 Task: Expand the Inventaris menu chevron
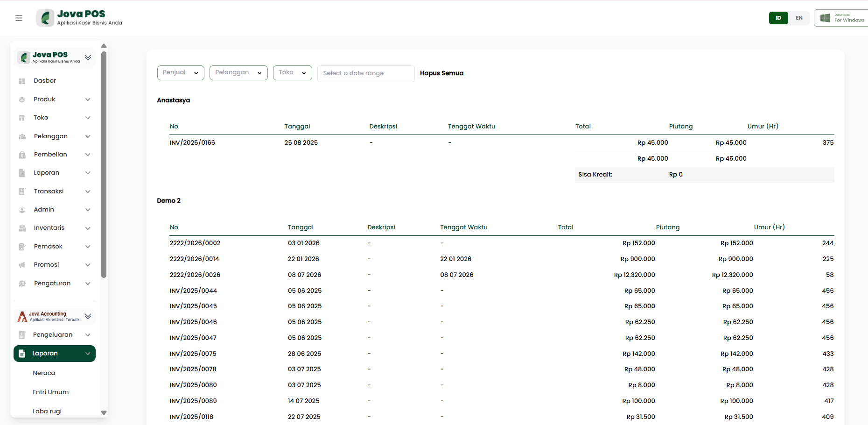click(x=88, y=228)
